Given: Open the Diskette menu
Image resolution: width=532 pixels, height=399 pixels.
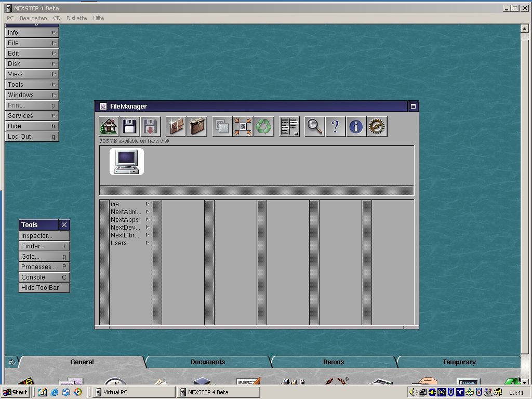Looking at the screenshot, I should coord(77,18).
